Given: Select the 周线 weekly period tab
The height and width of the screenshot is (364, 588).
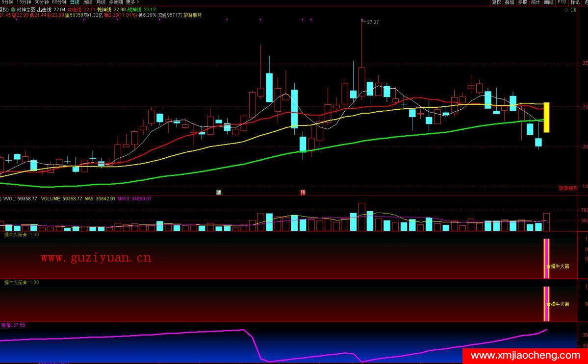Looking at the screenshot, I should 88,2.
